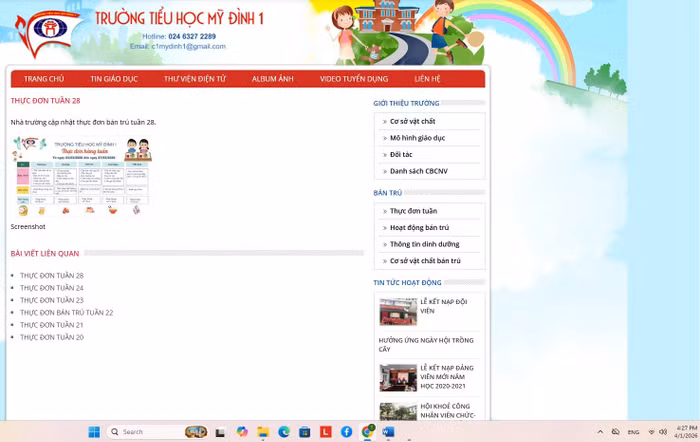Open ALBUM ẢNH menu
Screen dimensions: 700x442
(273, 79)
